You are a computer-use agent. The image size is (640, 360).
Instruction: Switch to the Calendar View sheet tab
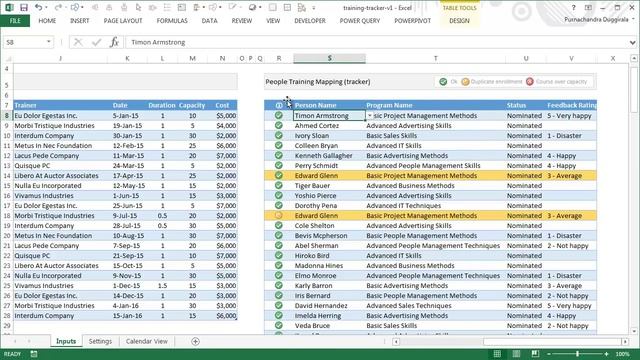click(x=147, y=341)
